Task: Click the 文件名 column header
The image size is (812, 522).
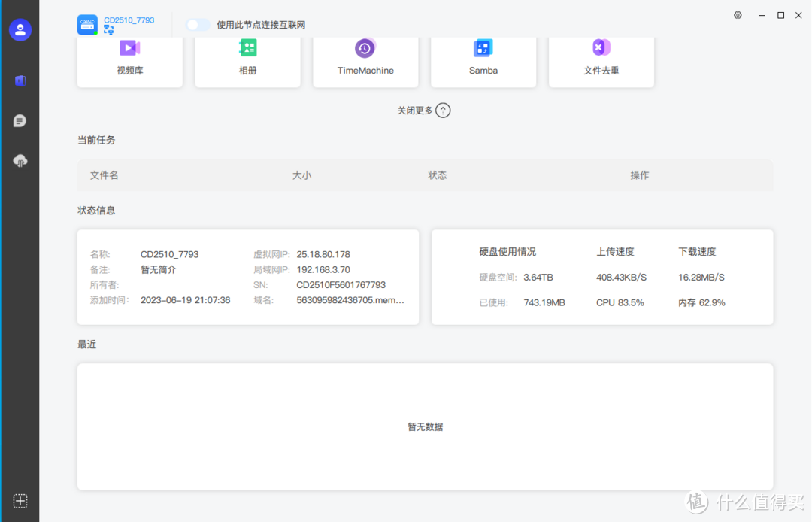Action: 104,175
